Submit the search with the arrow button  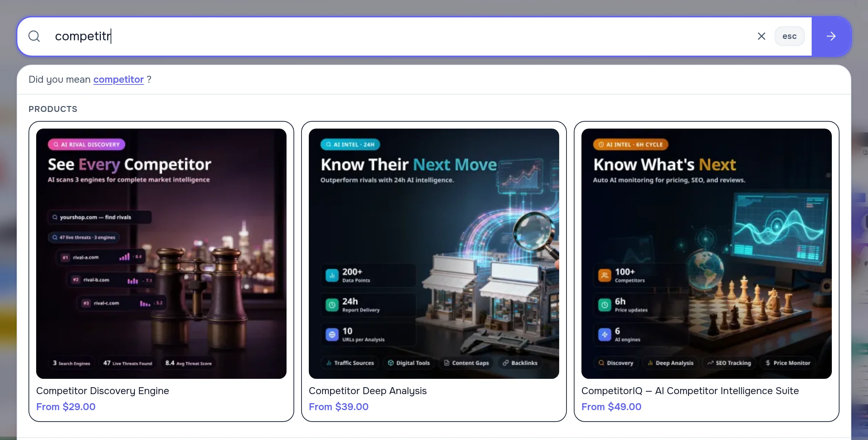tap(831, 36)
